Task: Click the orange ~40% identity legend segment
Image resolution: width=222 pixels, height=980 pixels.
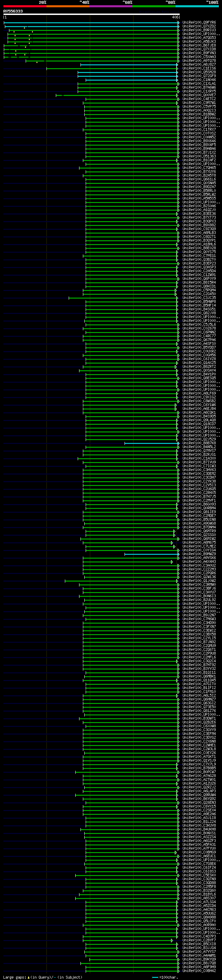Action: click(68, 6)
